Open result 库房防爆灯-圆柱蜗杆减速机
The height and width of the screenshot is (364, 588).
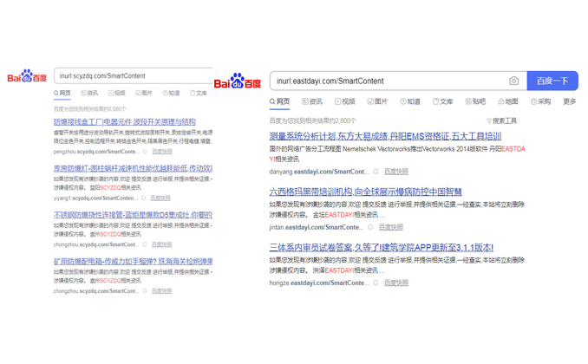pyautogui.click(x=133, y=168)
